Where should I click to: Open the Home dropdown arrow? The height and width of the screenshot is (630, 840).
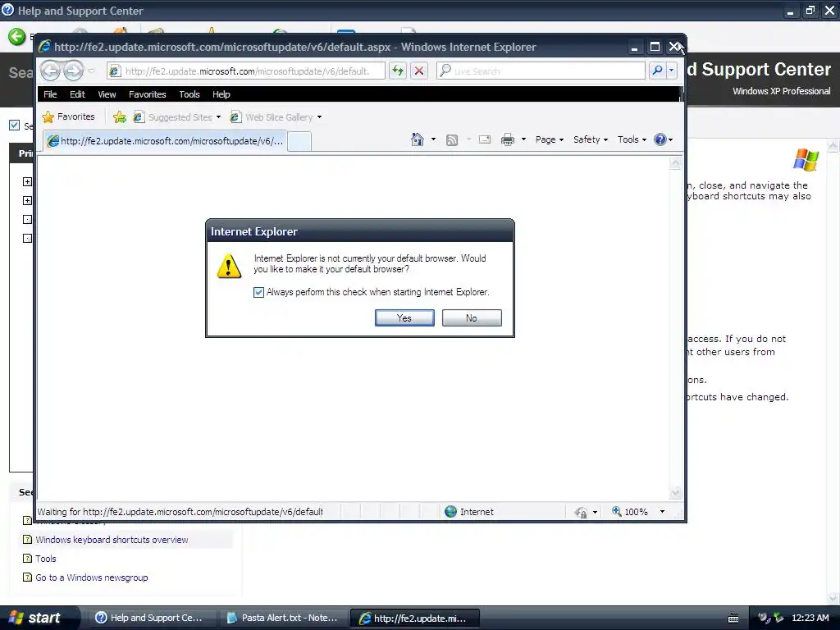(433, 139)
